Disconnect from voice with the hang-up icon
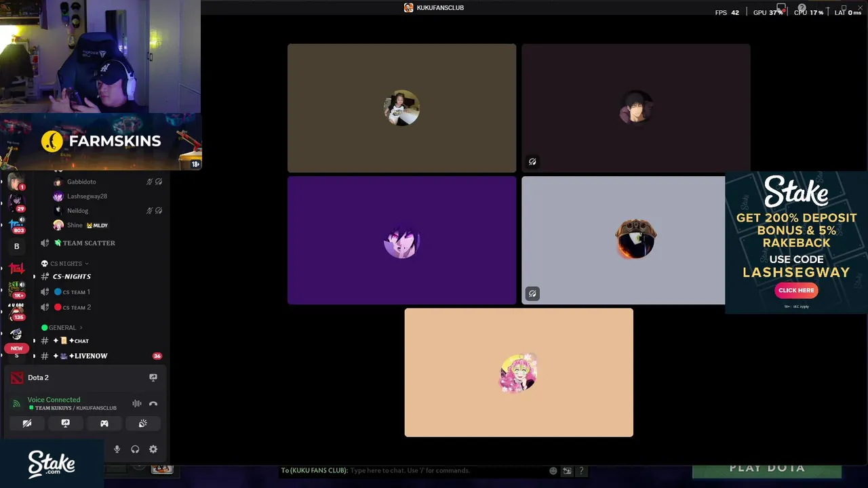 153,403
